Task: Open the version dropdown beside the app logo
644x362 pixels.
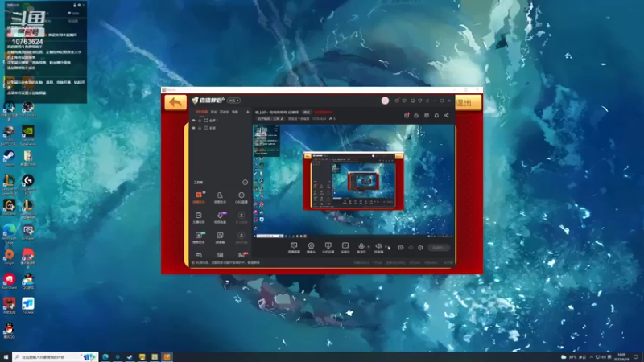Action: pos(234,101)
